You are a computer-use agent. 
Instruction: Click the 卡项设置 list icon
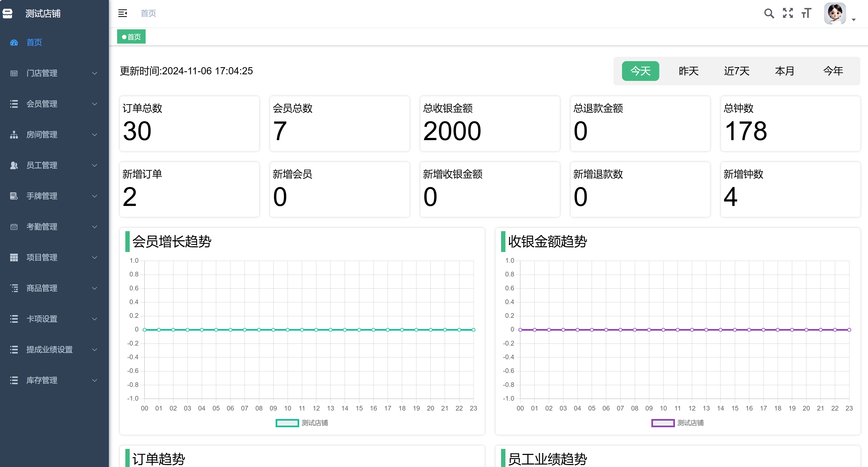point(14,319)
